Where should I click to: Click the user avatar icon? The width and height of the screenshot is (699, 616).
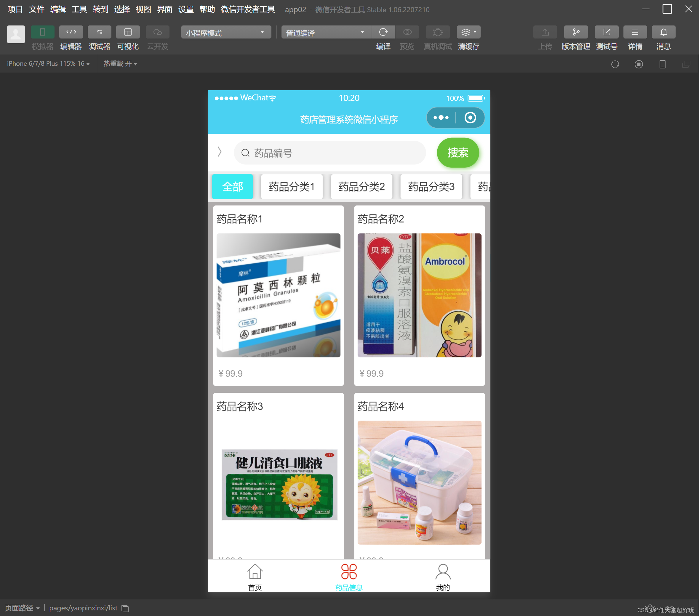(16, 34)
